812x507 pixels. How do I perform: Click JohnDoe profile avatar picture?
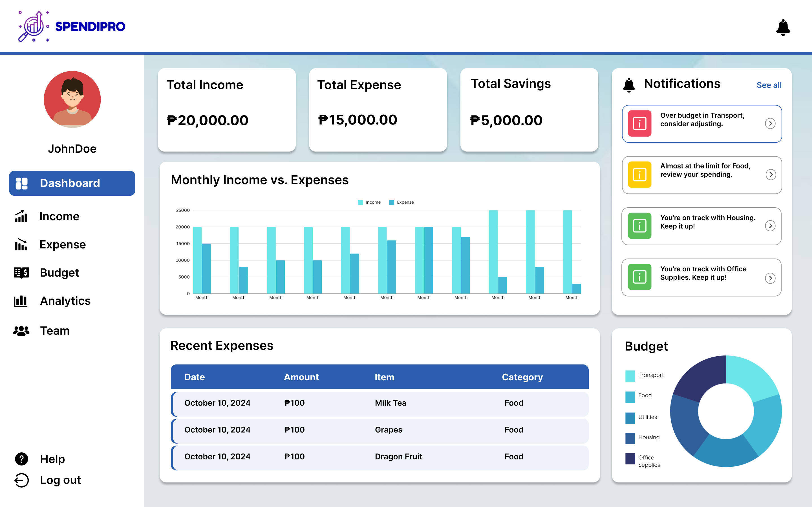point(72,99)
